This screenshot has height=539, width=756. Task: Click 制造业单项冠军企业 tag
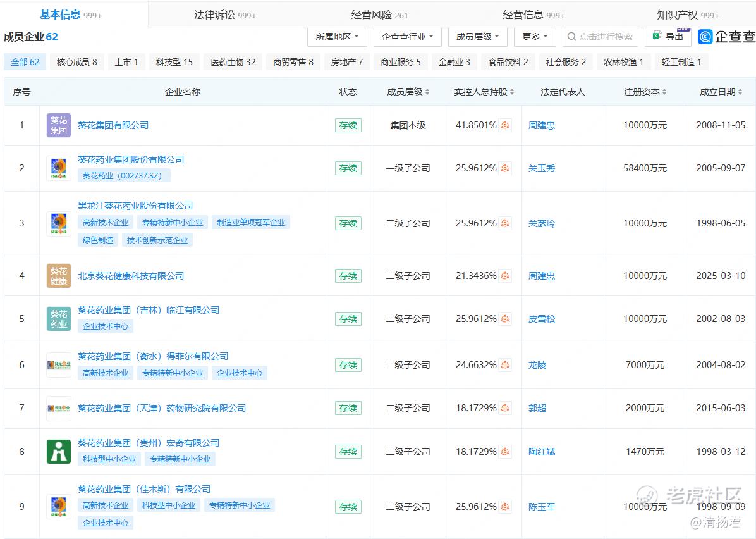tap(251, 223)
